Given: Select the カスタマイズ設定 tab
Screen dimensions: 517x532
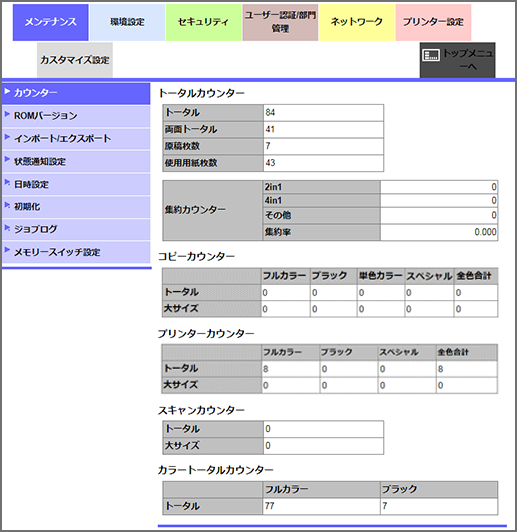Looking at the screenshot, I should [75, 60].
